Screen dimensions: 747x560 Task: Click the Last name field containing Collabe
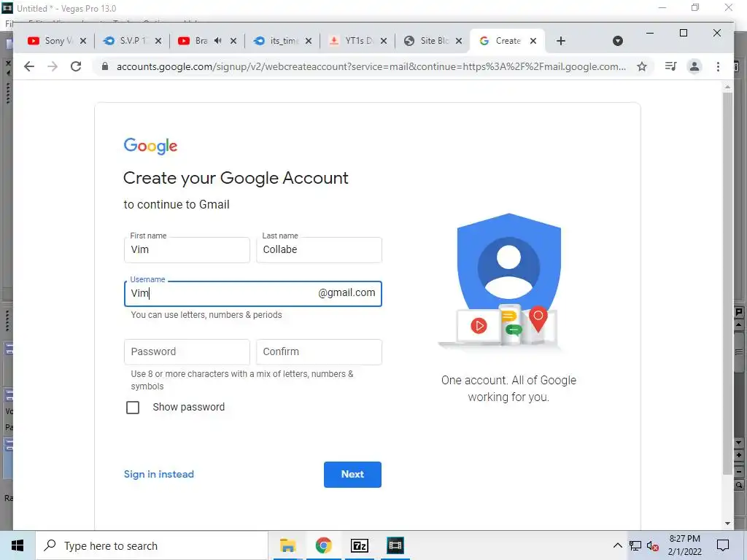click(320, 250)
